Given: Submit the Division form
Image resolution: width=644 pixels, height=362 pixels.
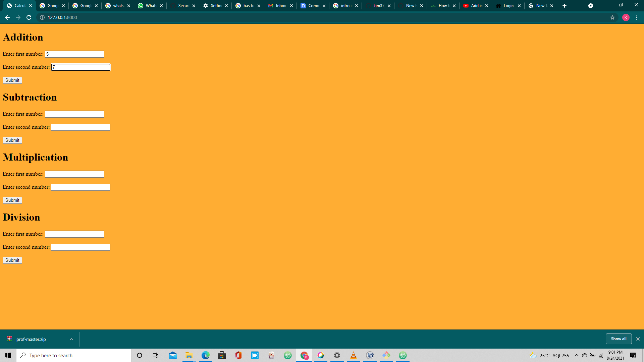Looking at the screenshot, I should point(12,260).
